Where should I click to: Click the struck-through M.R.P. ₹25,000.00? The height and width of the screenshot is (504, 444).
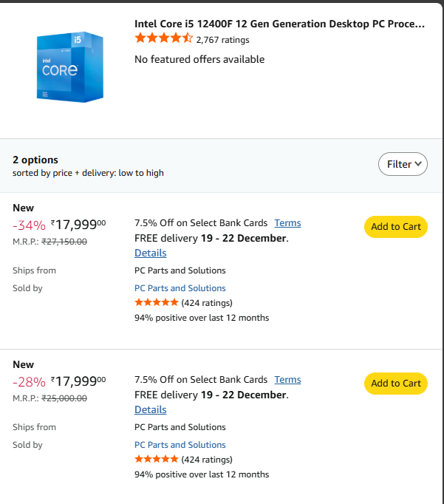point(64,398)
